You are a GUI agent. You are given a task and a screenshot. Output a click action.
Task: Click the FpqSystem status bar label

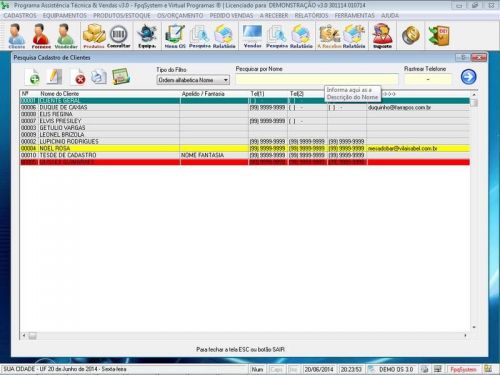click(x=463, y=369)
